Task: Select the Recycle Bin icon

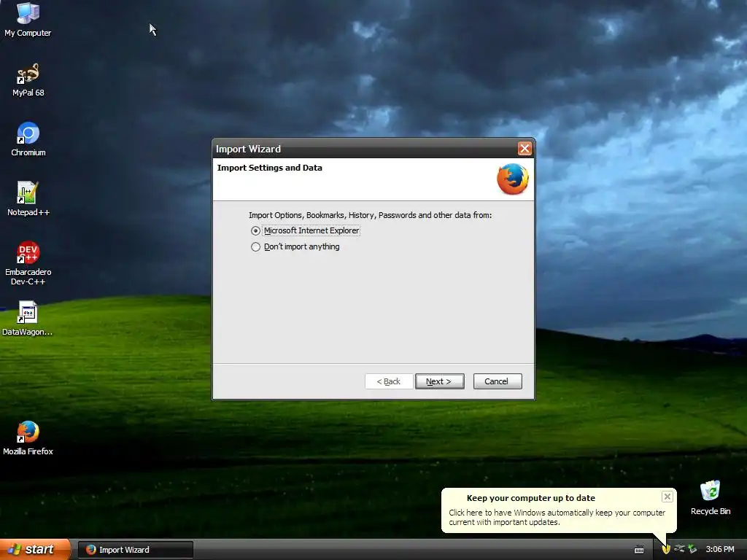Action: coord(711,498)
